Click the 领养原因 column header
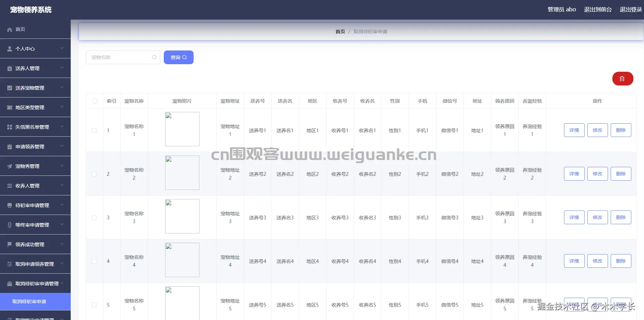This screenshot has width=644, height=320. click(505, 101)
